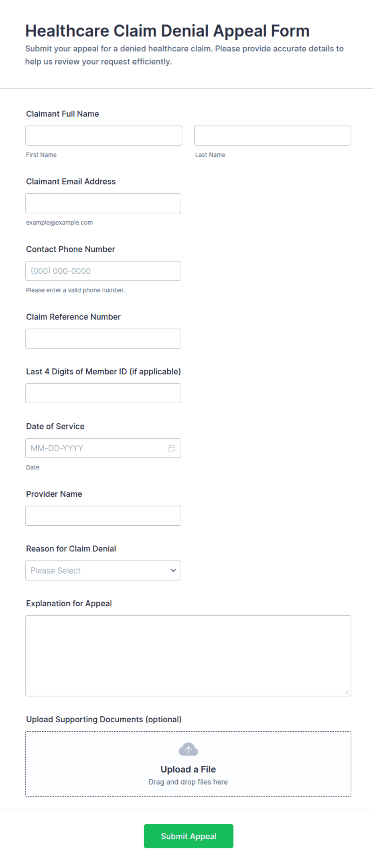
Task: Select the Provider Name field
Action: point(103,516)
